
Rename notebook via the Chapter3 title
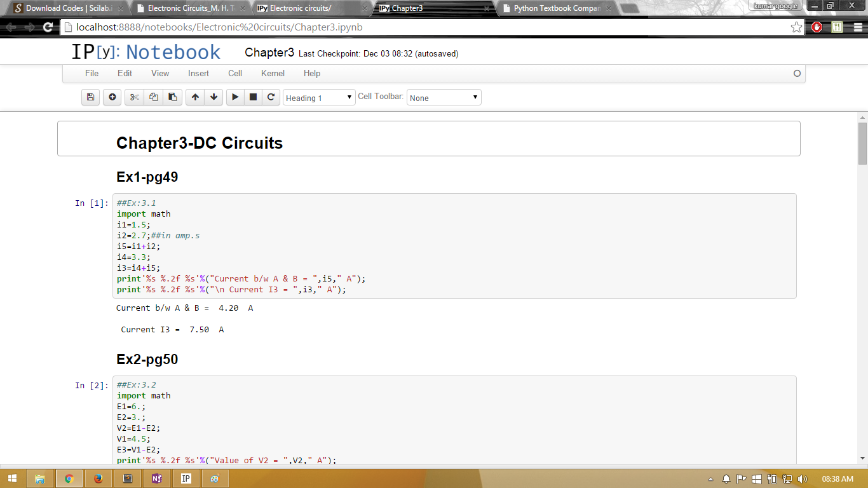click(269, 53)
